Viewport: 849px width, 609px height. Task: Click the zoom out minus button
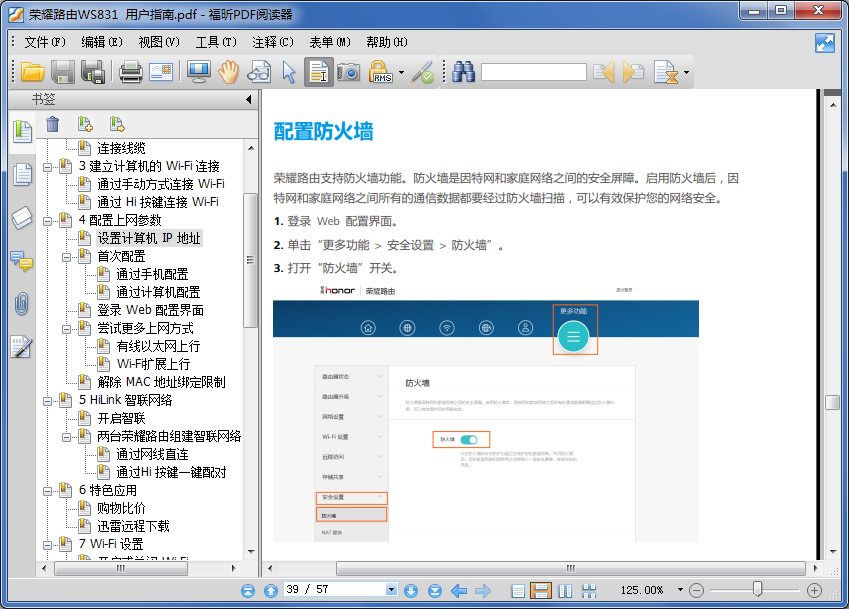[696, 591]
